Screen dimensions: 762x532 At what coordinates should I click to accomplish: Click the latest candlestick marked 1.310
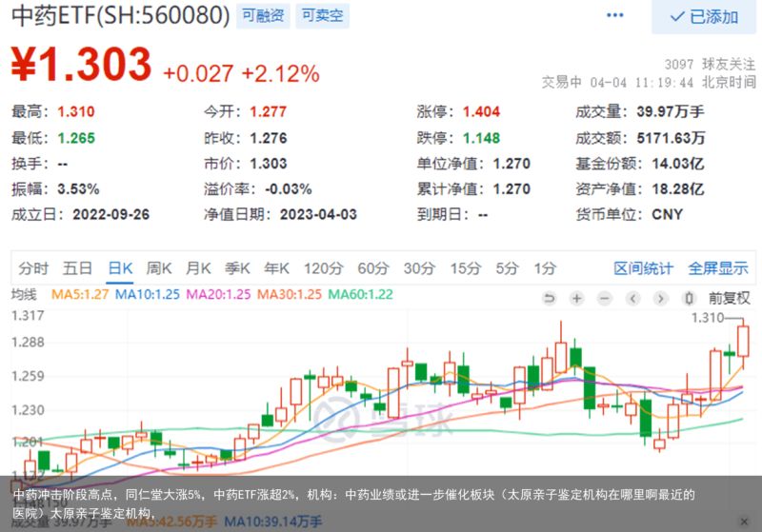[743, 342]
